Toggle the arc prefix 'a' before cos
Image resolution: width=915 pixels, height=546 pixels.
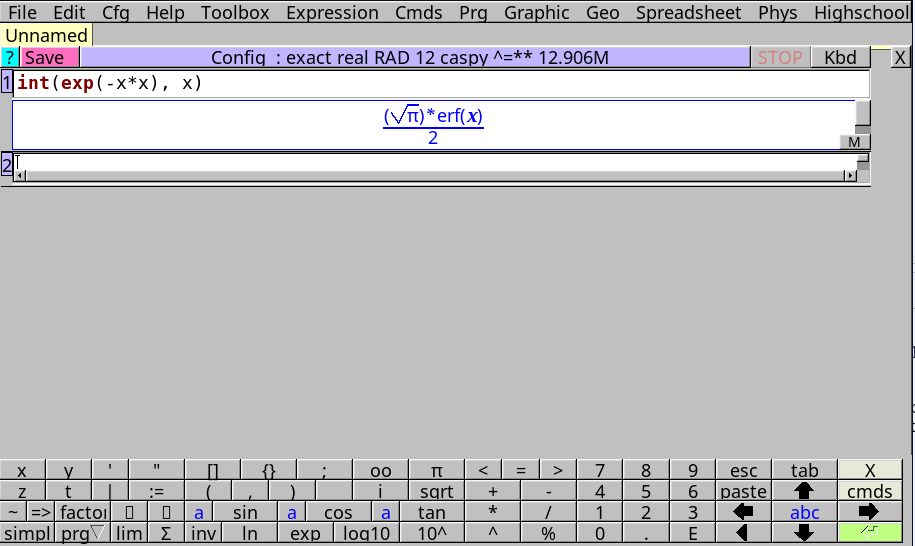coord(292,512)
